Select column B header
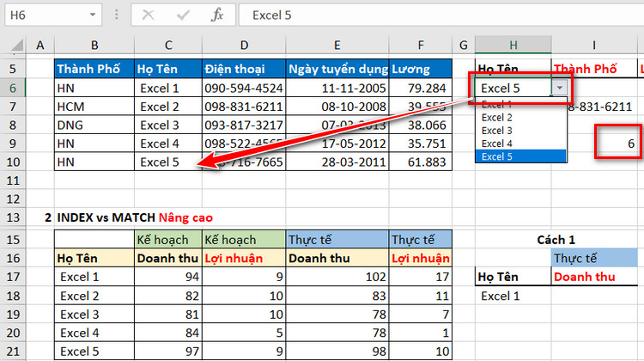 pyautogui.click(x=94, y=45)
